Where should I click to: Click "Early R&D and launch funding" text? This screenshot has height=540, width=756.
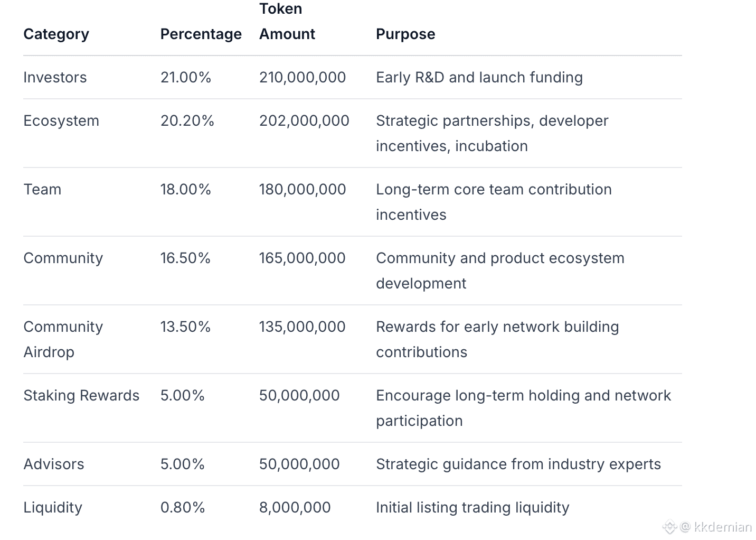point(479,77)
